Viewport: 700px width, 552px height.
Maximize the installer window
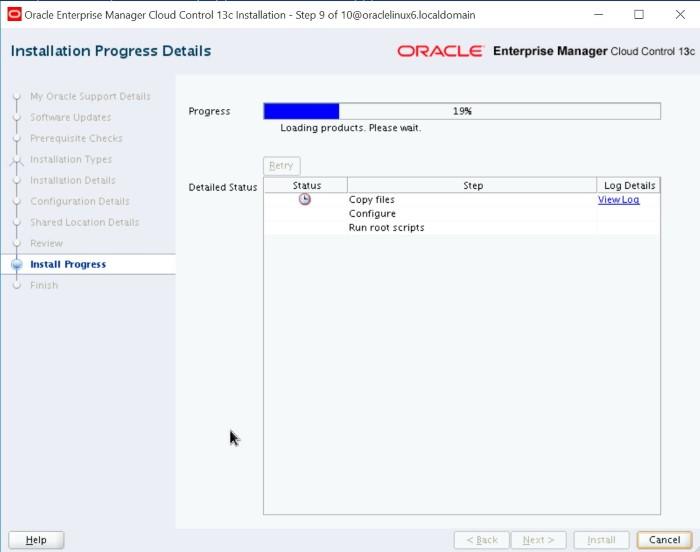point(639,14)
